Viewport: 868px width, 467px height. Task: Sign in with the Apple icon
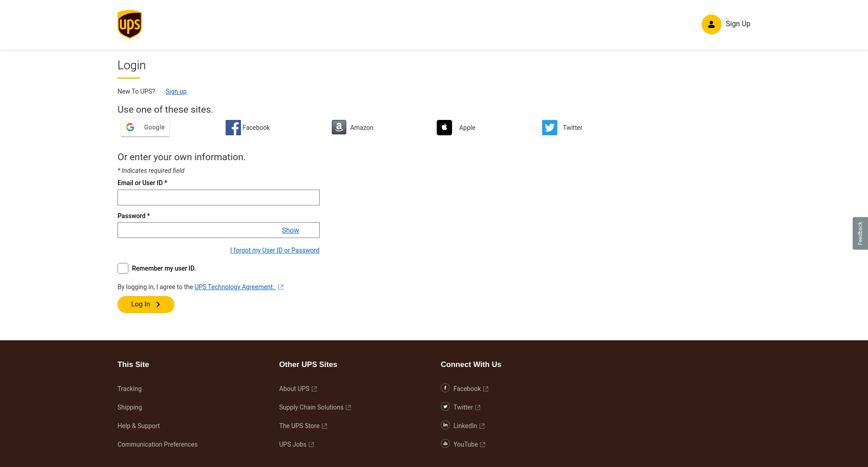point(444,128)
